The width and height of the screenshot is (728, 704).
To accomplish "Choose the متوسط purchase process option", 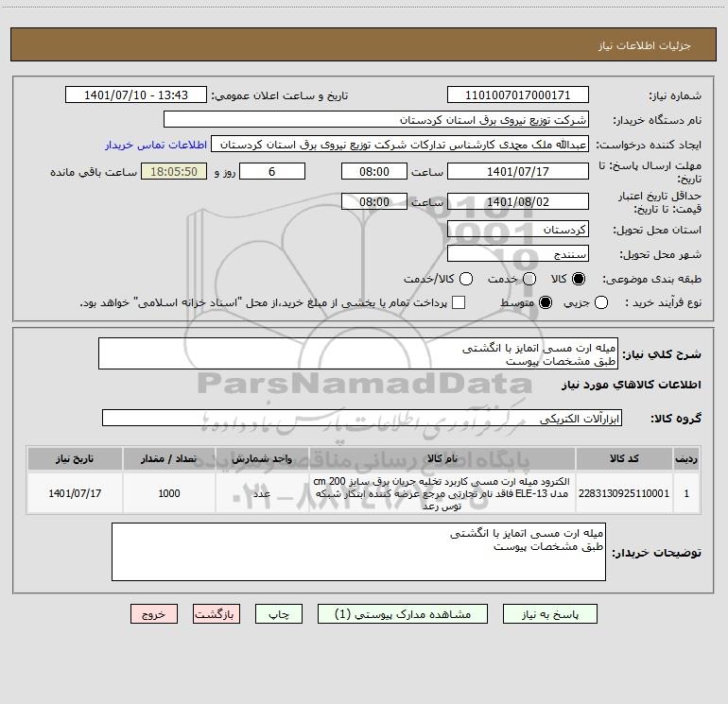I will coord(546,302).
